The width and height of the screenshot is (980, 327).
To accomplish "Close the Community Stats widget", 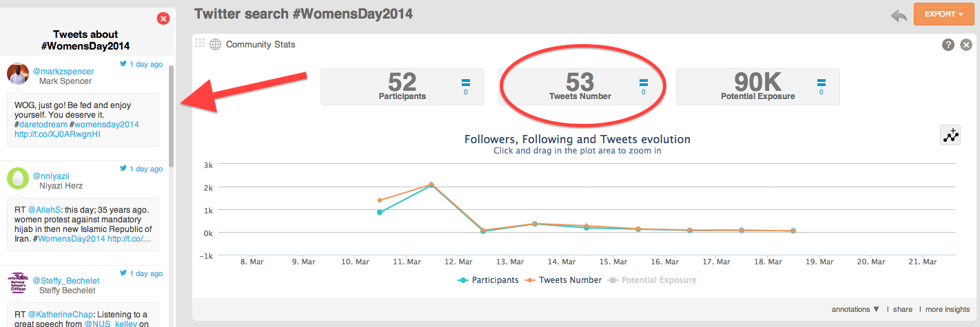I will point(966,45).
